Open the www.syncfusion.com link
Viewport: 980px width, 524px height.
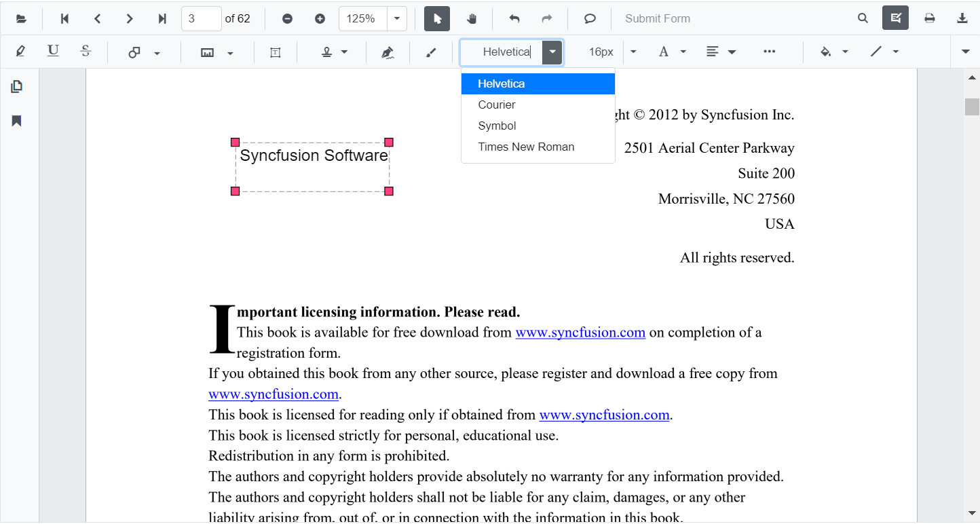tap(580, 333)
